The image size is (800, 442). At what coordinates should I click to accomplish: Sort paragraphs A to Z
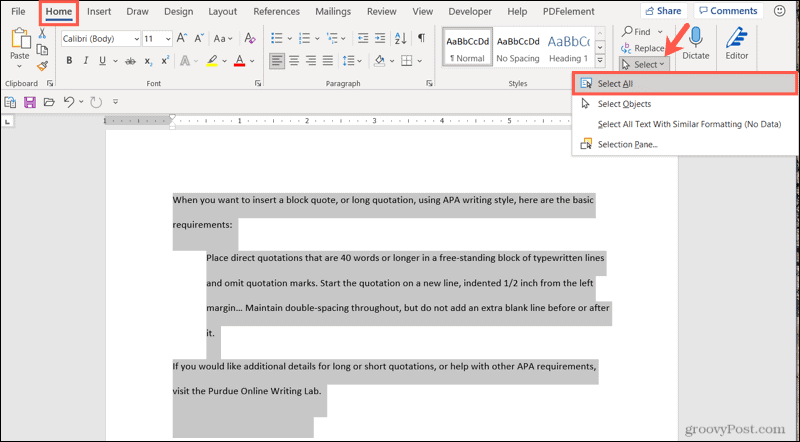pos(401,38)
